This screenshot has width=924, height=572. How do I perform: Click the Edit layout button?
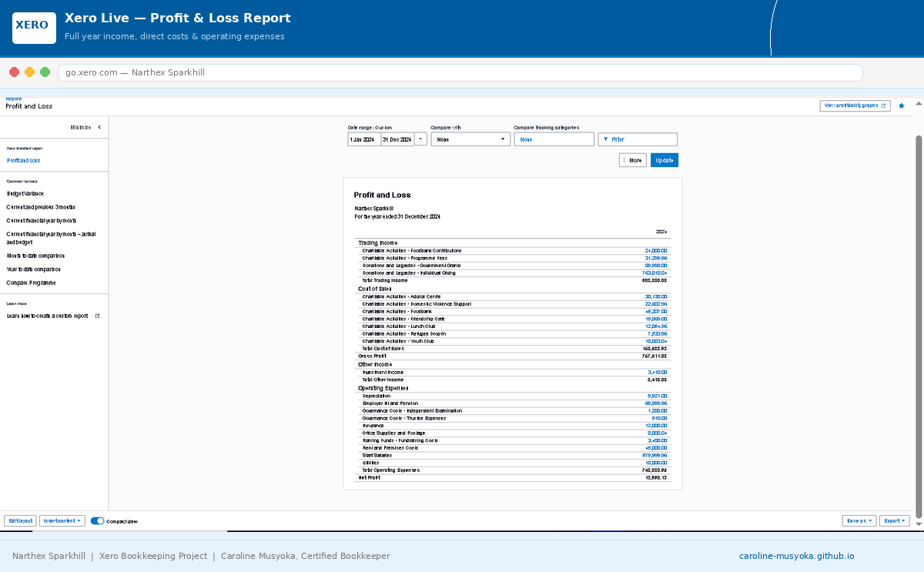pos(20,521)
